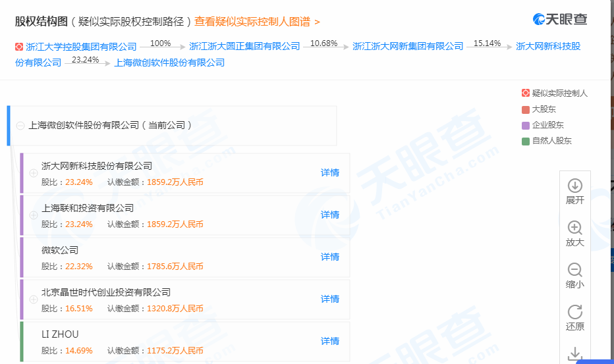Click the 展开 expand-all icon
Viewport: 614px width, 364px height.
tap(575, 186)
